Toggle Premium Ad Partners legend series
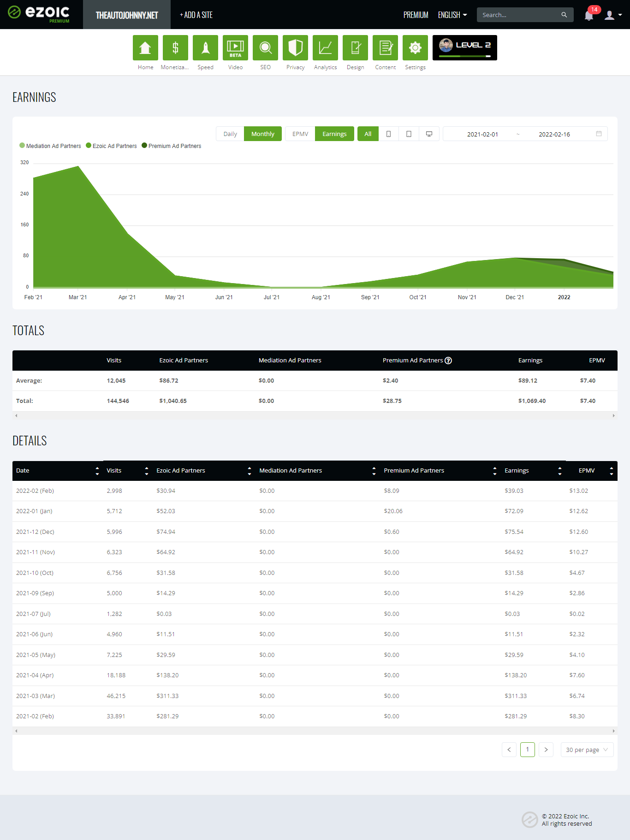Screen dimensions: 630x840 (x=172, y=146)
